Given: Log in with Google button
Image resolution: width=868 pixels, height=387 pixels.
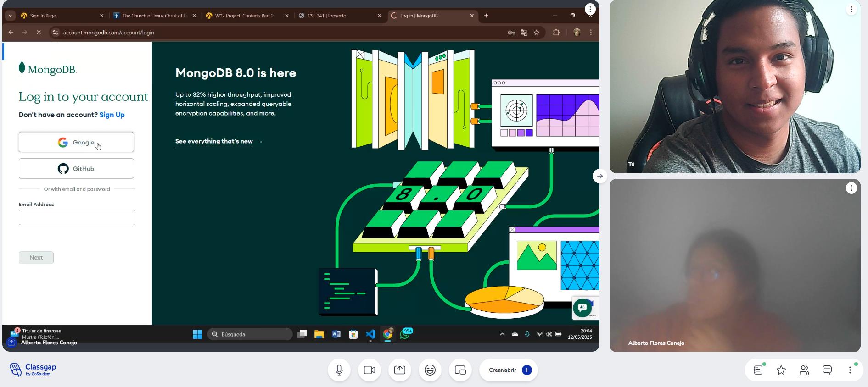Looking at the screenshot, I should 76,143.
